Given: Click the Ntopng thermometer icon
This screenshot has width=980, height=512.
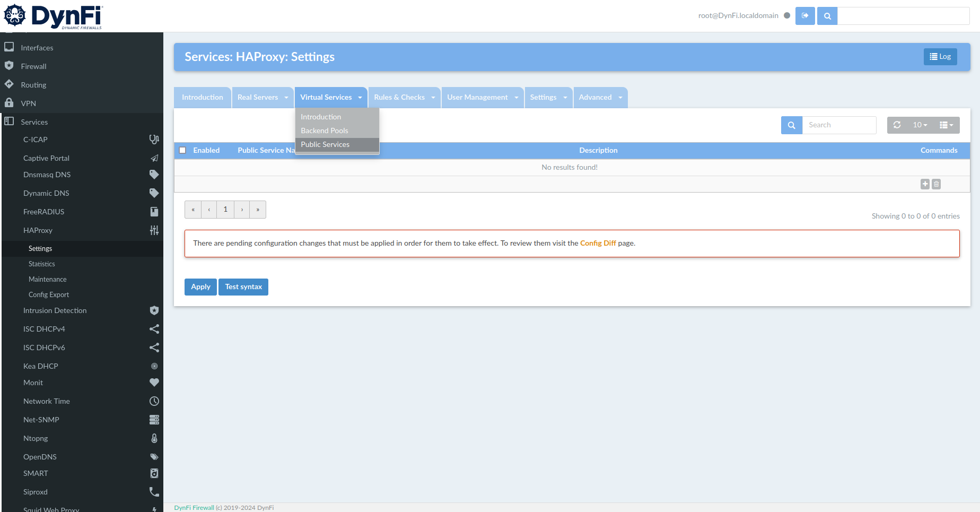Looking at the screenshot, I should click(154, 438).
